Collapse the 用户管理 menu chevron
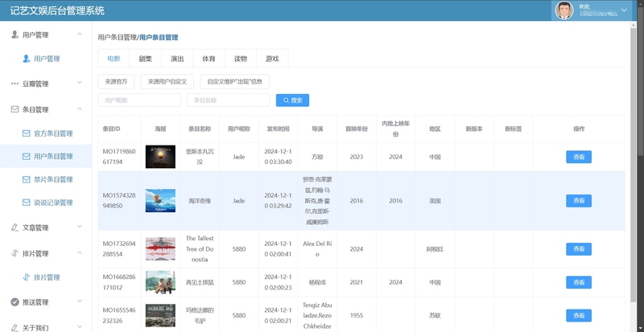Image resolution: width=644 pixels, height=332 pixels. [80, 34]
